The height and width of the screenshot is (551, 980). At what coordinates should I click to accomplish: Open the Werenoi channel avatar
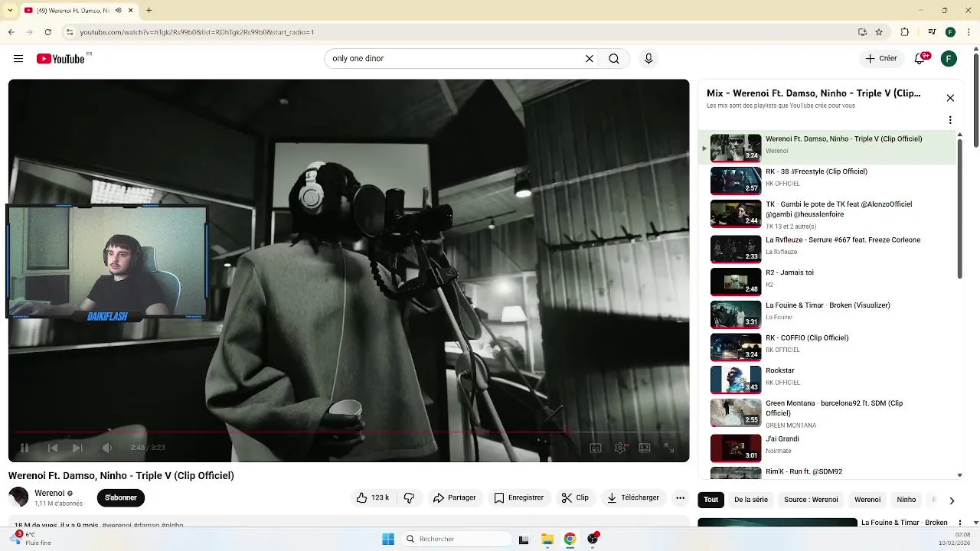[18, 497]
